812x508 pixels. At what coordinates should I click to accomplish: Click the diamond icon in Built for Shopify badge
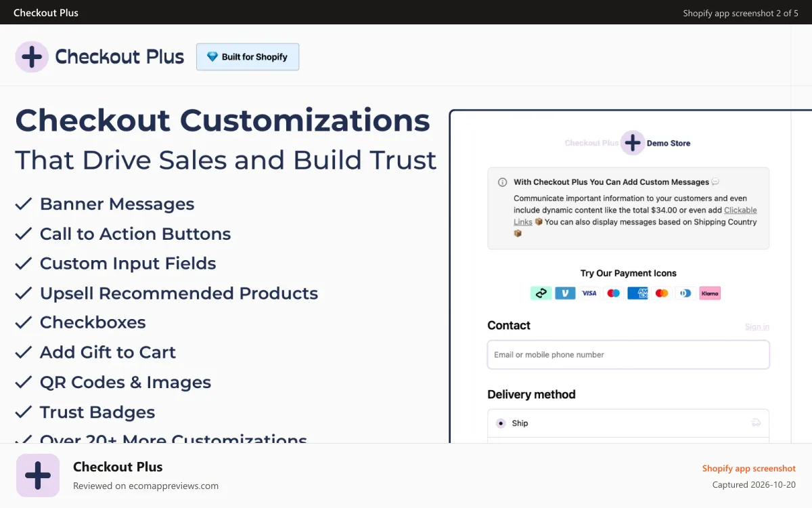click(x=212, y=57)
